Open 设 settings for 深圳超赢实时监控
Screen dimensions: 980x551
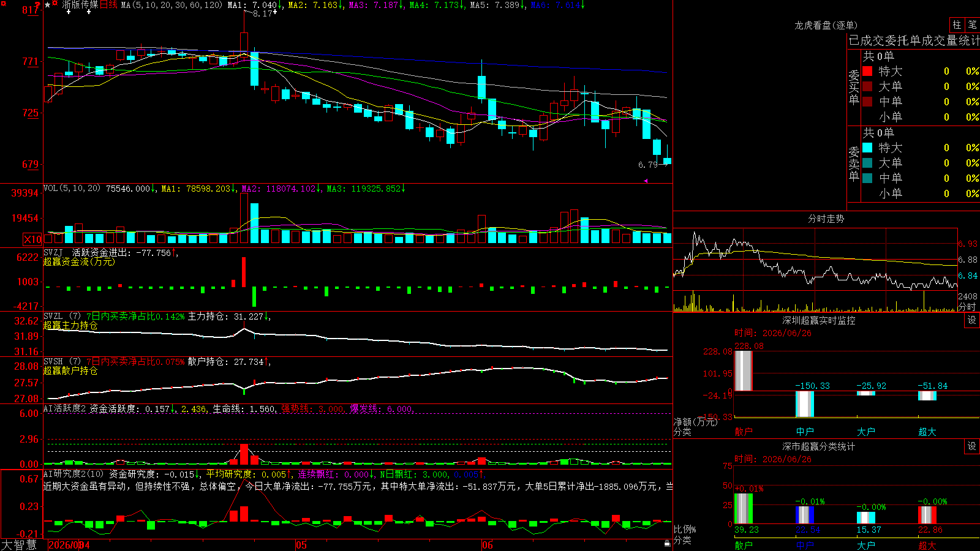(972, 320)
